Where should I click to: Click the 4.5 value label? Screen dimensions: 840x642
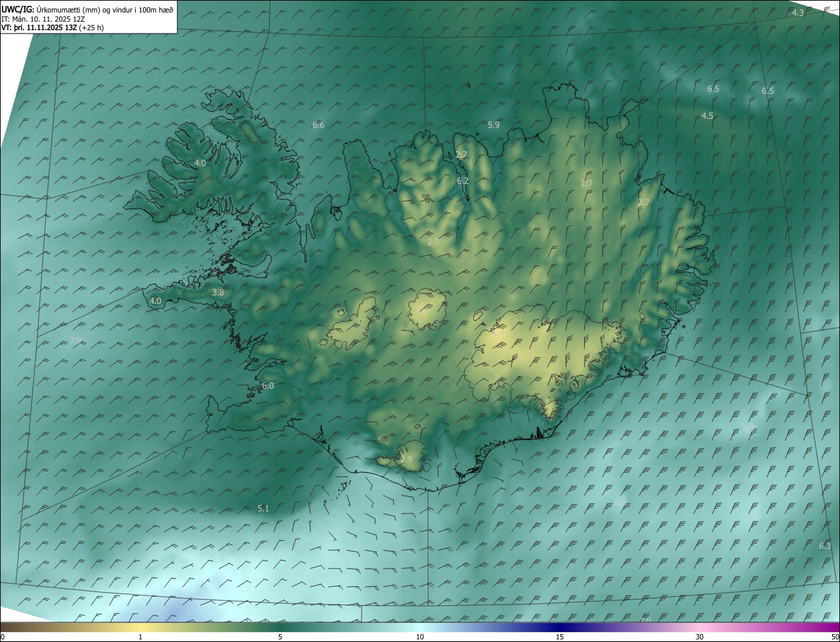click(x=707, y=116)
